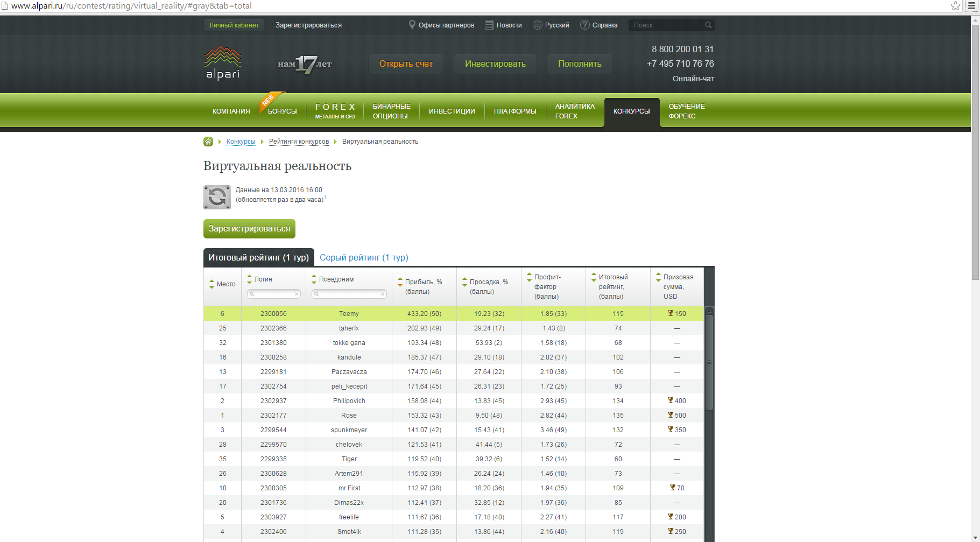
Task: Open the Русский language selector
Action: pyautogui.click(x=557, y=25)
